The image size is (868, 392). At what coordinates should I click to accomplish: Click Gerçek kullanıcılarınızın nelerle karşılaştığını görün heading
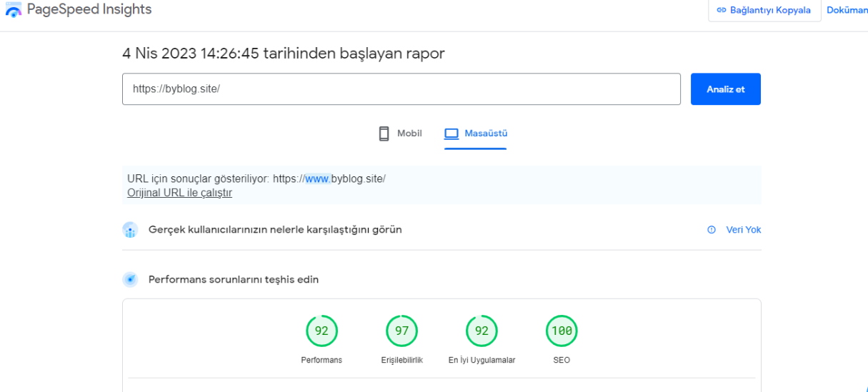(x=275, y=230)
